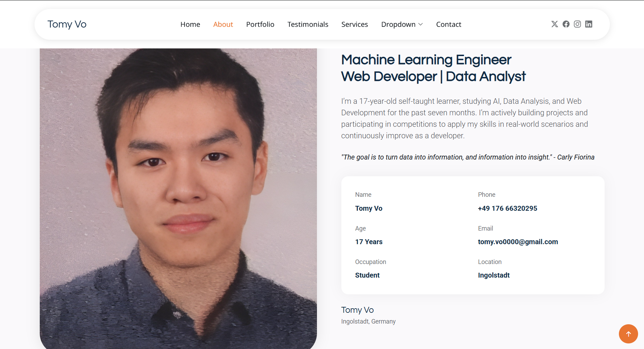
Task: Select the About nav item
Action: pos(223,24)
